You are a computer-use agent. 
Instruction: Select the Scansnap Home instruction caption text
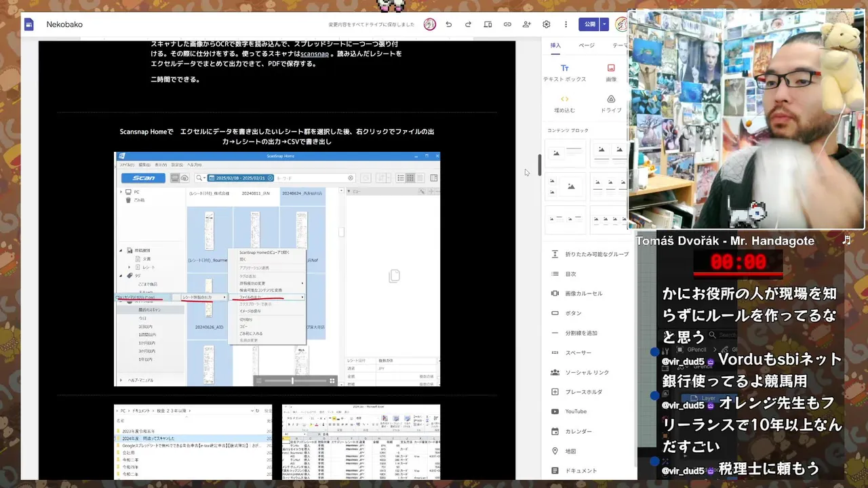(x=277, y=136)
